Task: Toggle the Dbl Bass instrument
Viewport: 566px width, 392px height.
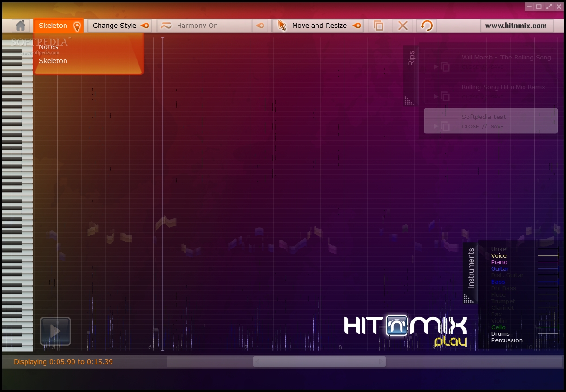Action: tap(503, 288)
